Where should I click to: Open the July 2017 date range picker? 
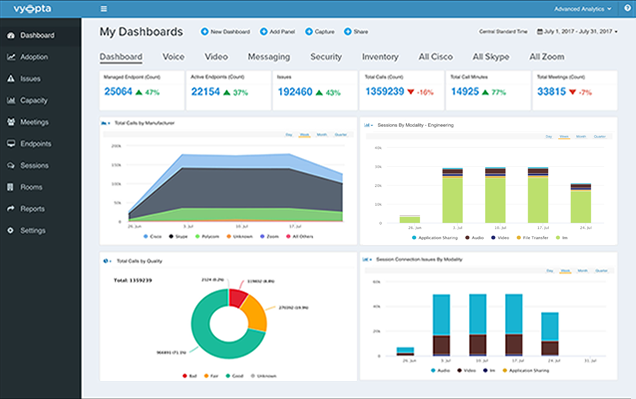(577, 32)
